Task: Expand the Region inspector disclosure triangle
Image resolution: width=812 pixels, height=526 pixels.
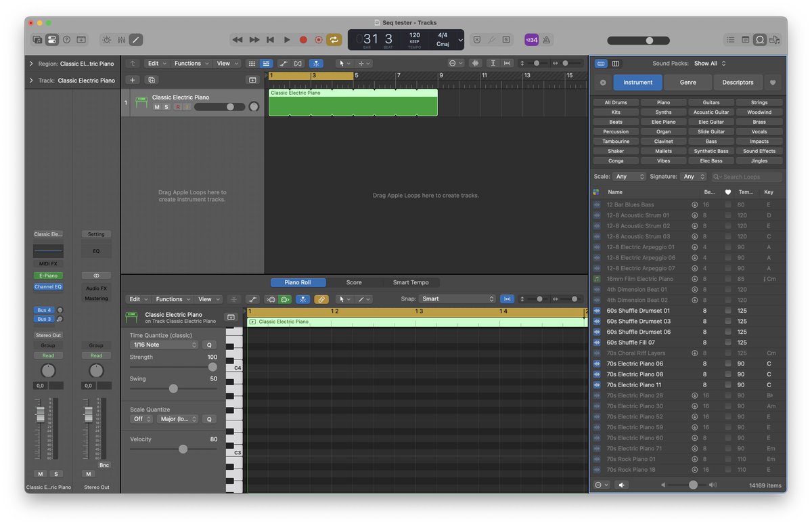Action: point(31,64)
